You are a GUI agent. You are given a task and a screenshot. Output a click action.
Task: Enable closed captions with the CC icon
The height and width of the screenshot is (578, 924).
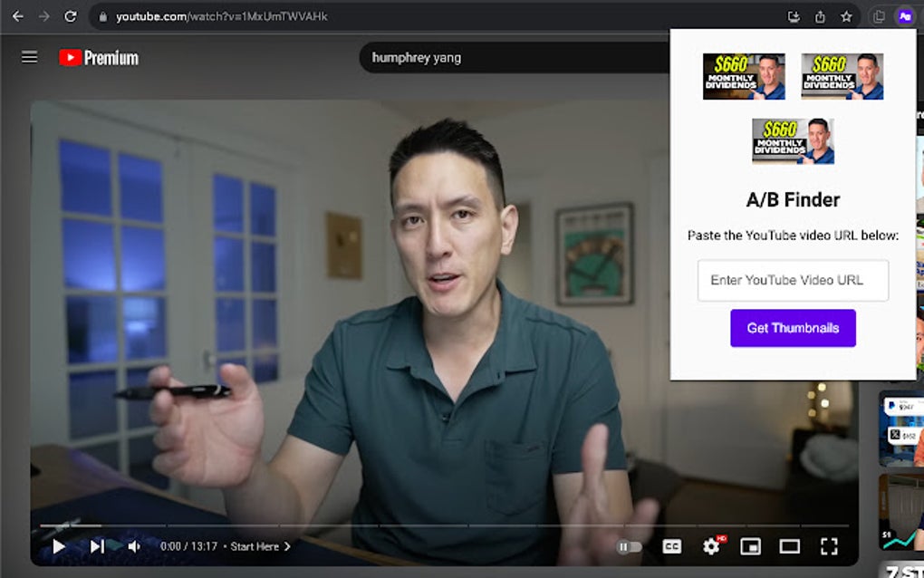coord(671,546)
